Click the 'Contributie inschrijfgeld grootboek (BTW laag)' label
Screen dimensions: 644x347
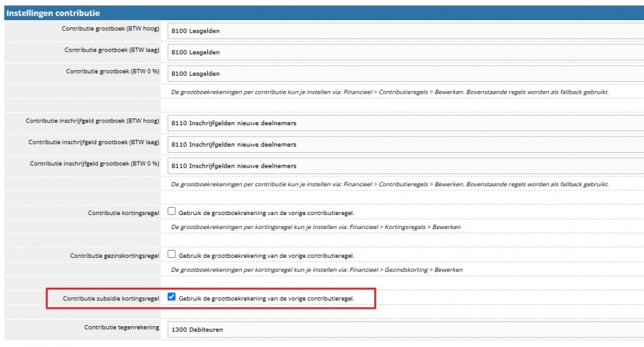(x=93, y=142)
